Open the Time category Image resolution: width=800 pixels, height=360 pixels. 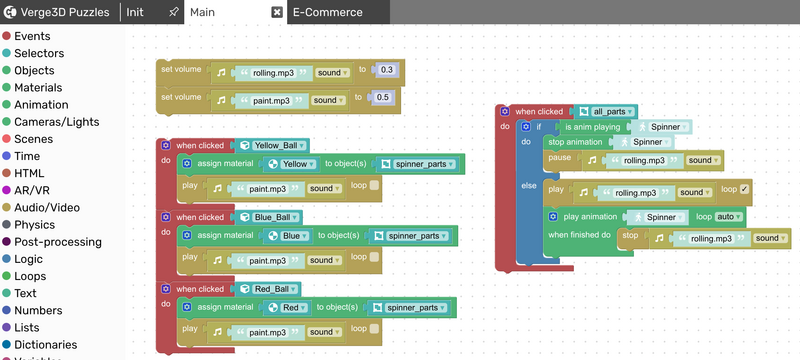pos(27,156)
